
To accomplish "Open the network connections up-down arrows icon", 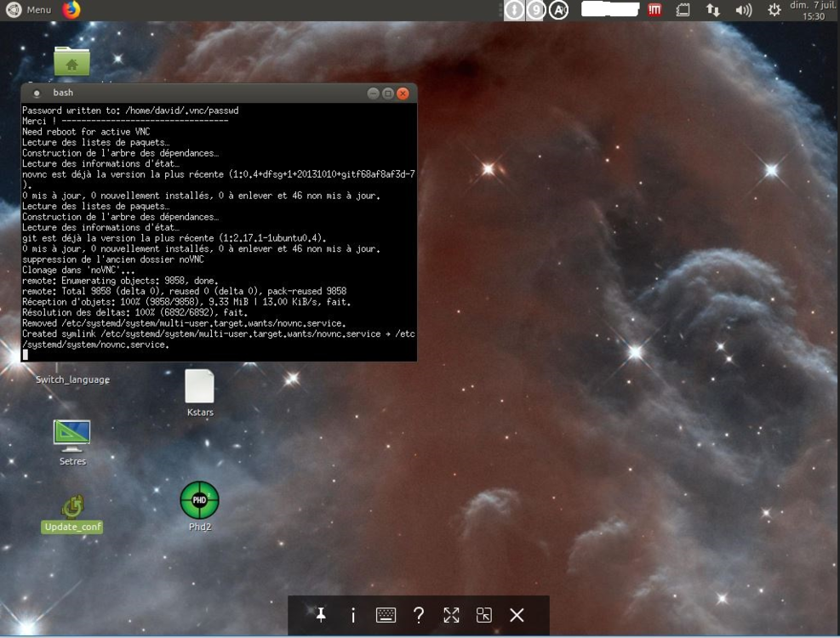I will (712, 9).
